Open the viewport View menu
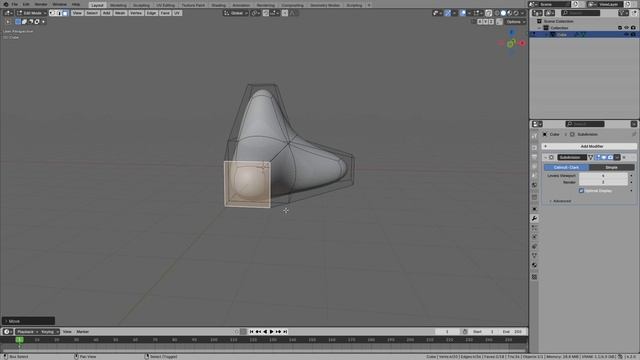The height and width of the screenshot is (360, 640). 77,13
